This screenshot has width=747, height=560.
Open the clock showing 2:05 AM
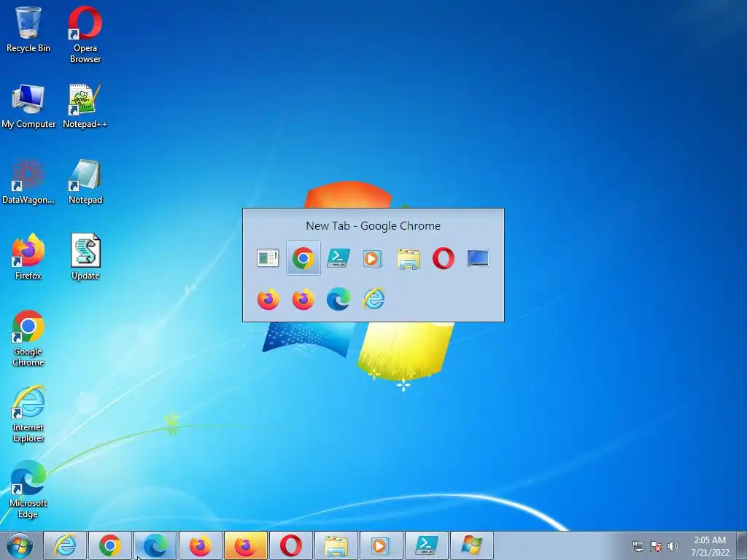(710, 546)
